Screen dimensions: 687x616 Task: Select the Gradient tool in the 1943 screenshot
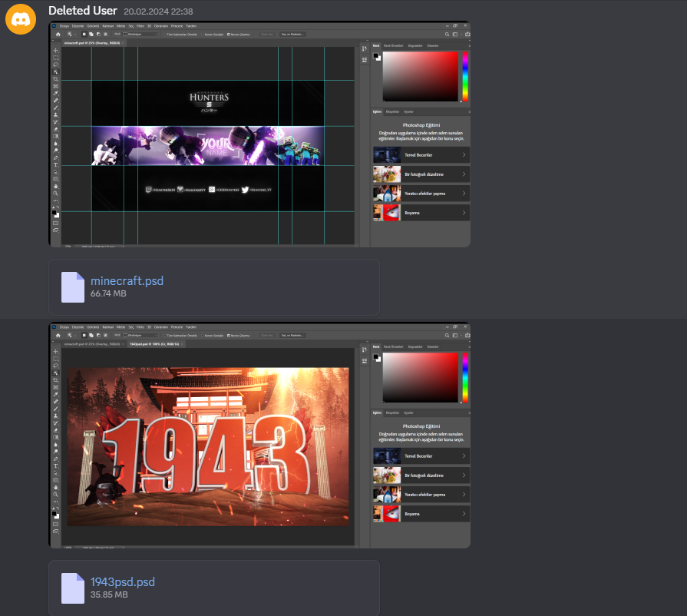point(55,438)
